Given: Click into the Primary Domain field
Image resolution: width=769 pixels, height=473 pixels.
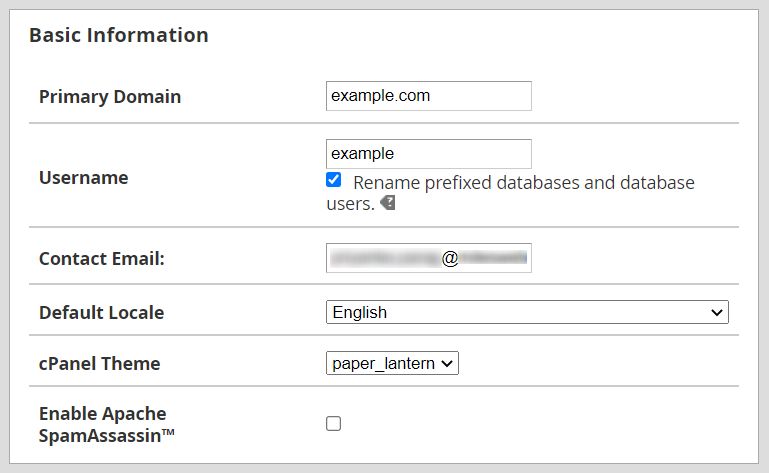Looking at the screenshot, I should [428, 96].
